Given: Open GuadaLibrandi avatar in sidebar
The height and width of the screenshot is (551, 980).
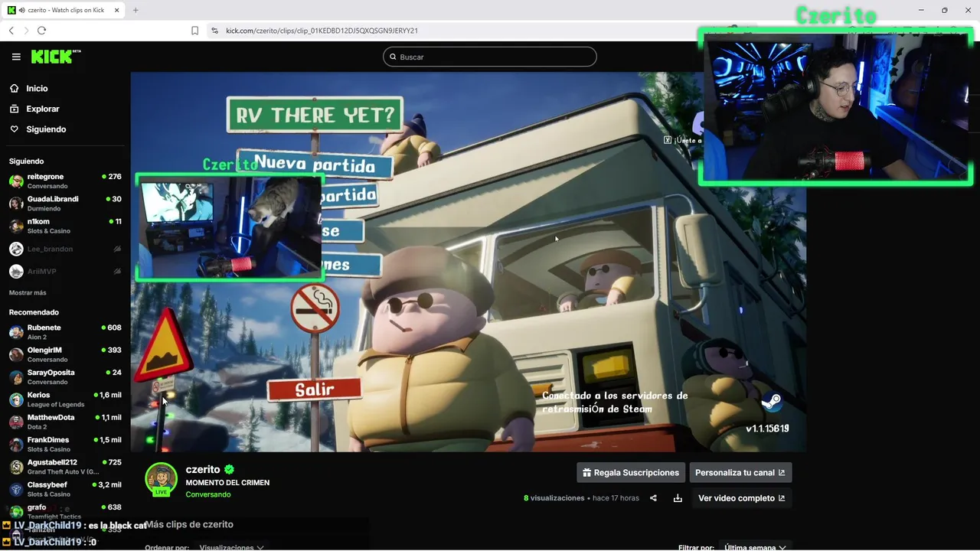Looking at the screenshot, I should [x=16, y=204].
